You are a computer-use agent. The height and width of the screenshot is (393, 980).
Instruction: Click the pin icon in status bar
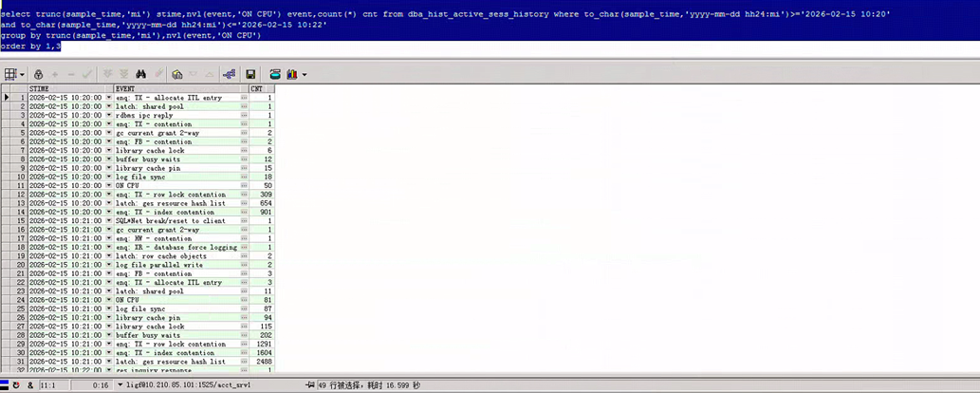(310, 384)
